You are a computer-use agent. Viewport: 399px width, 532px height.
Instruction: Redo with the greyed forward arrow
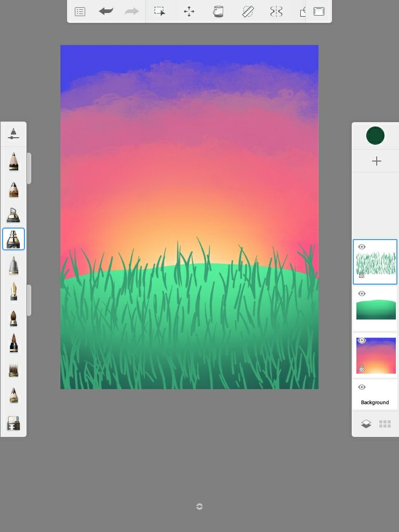pos(131,11)
